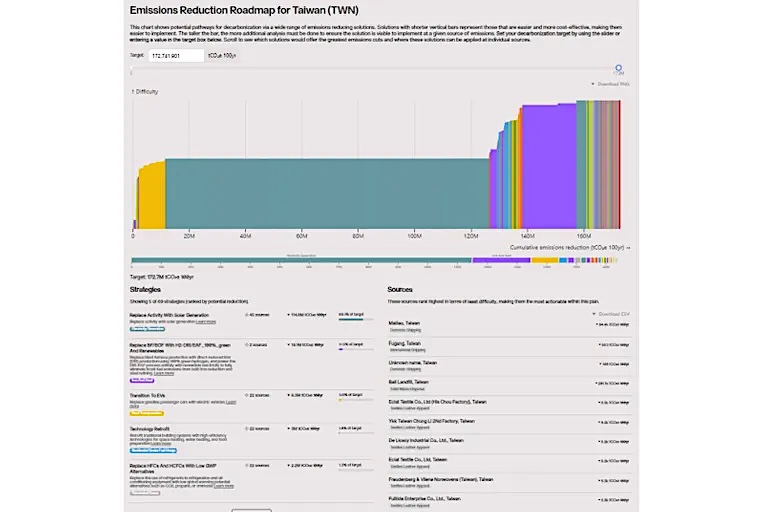Screen dimensions: 764x512
Task: Click the purple sector tag under Replace BF/BOF
Action: (142, 380)
